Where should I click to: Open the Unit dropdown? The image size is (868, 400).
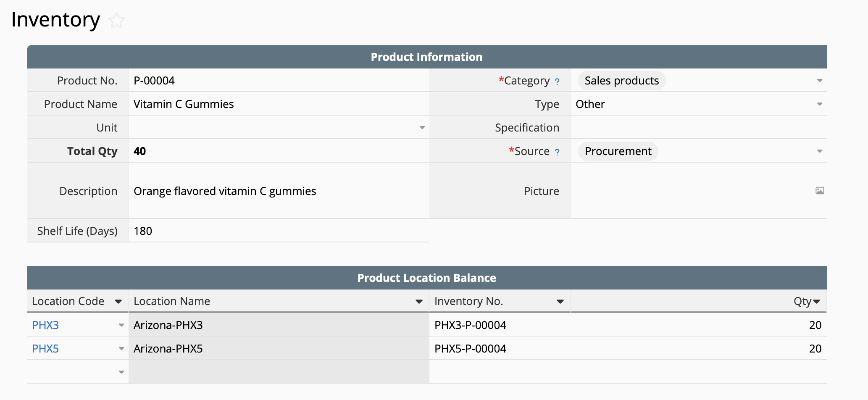coord(422,128)
